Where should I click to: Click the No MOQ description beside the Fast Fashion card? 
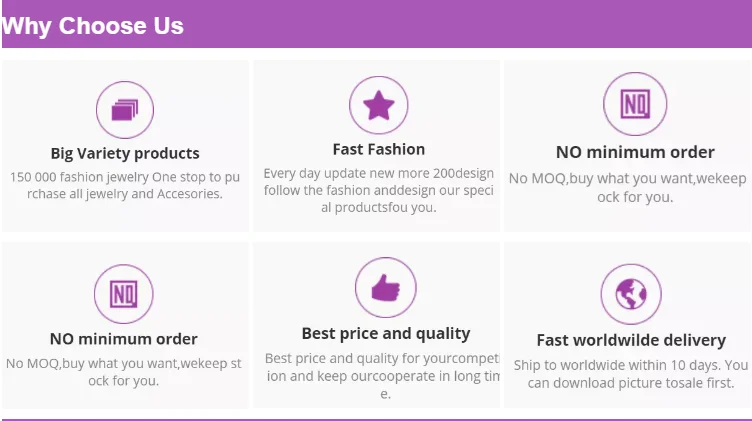[x=628, y=188]
